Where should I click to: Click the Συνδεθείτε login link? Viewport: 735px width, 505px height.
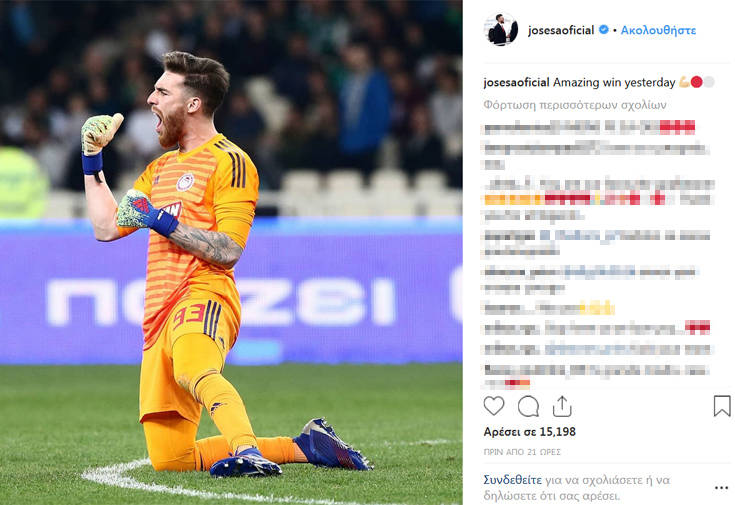click(512, 480)
